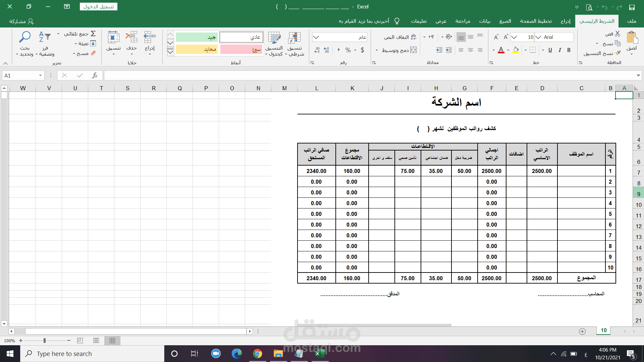The width and height of the screenshot is (644, 362).
Task: Switch to Page Layout view in status bar
Action: [96, 341]
